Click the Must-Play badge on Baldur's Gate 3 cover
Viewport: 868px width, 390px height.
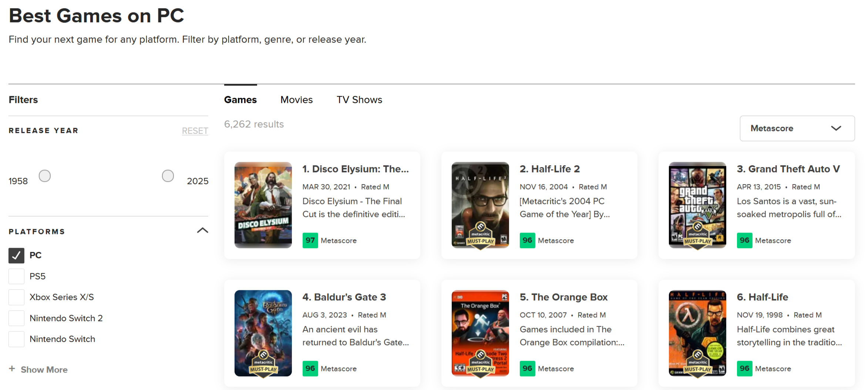click(263, 364)
